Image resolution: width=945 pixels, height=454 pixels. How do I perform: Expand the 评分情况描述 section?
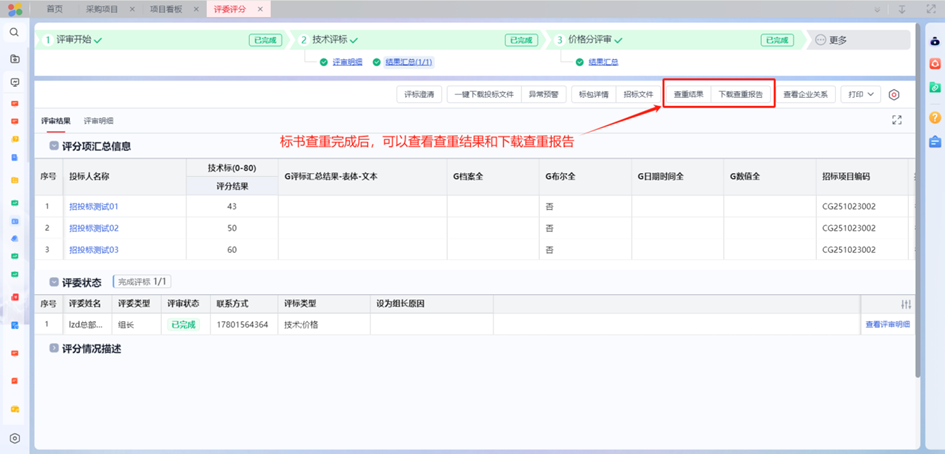coord(54,348)
